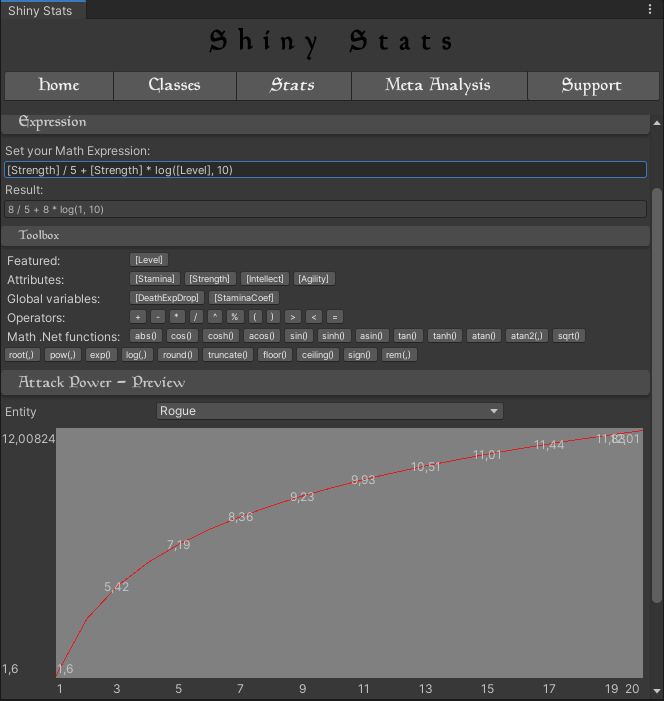The image size is (664, 701).
Task: Open the Meta Analysis tab
Action: pyautogui.click(x=438, y=86)
